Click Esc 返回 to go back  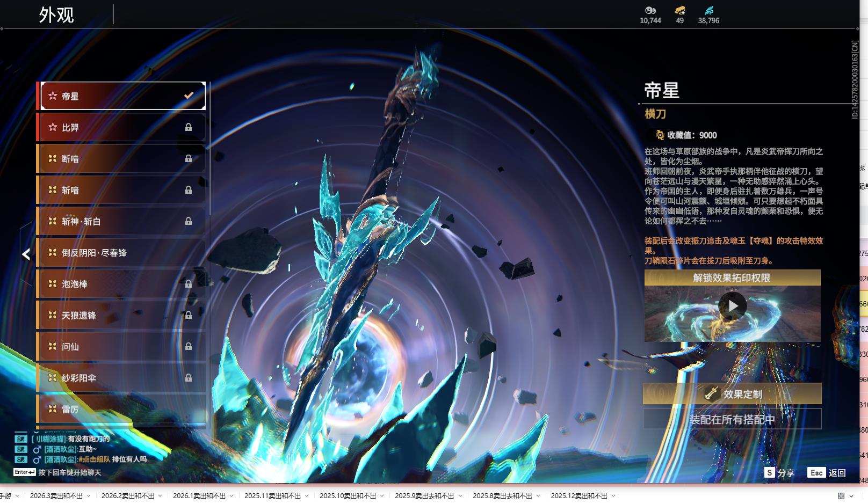[x=827, y=472]
